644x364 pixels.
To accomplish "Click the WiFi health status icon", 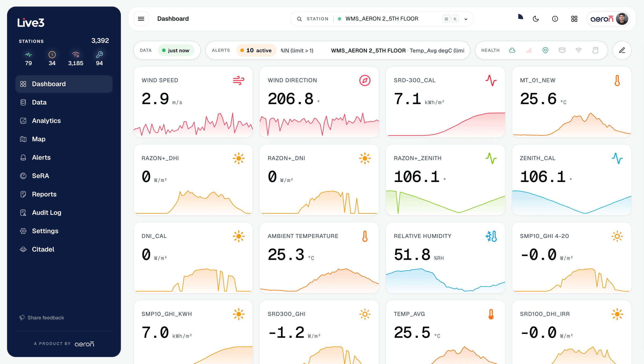I will (579, 50).
